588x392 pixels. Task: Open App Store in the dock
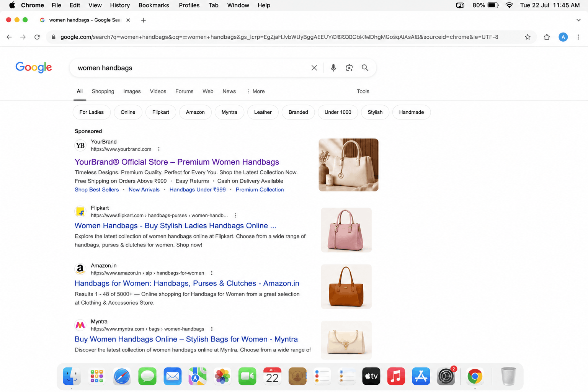click(x=421, y=376)
